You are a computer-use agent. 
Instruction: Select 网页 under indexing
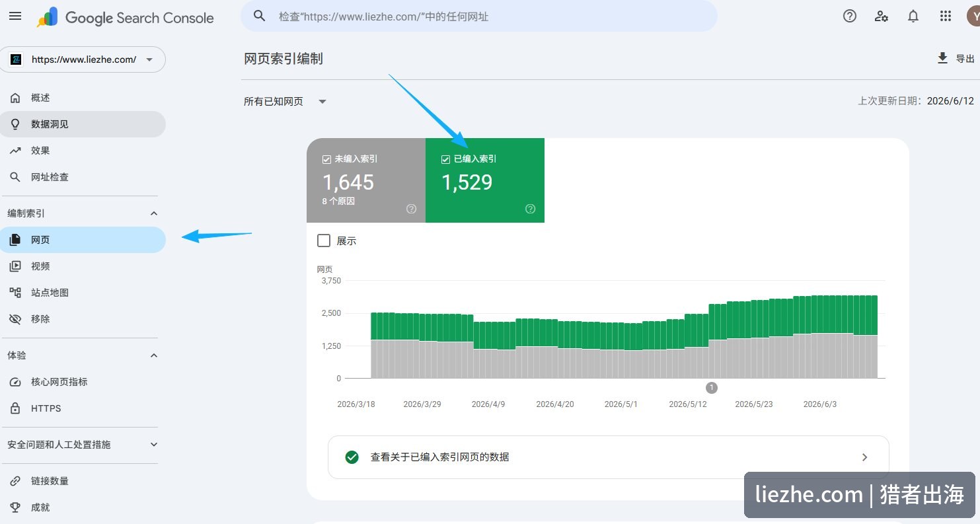pos(83,240)
